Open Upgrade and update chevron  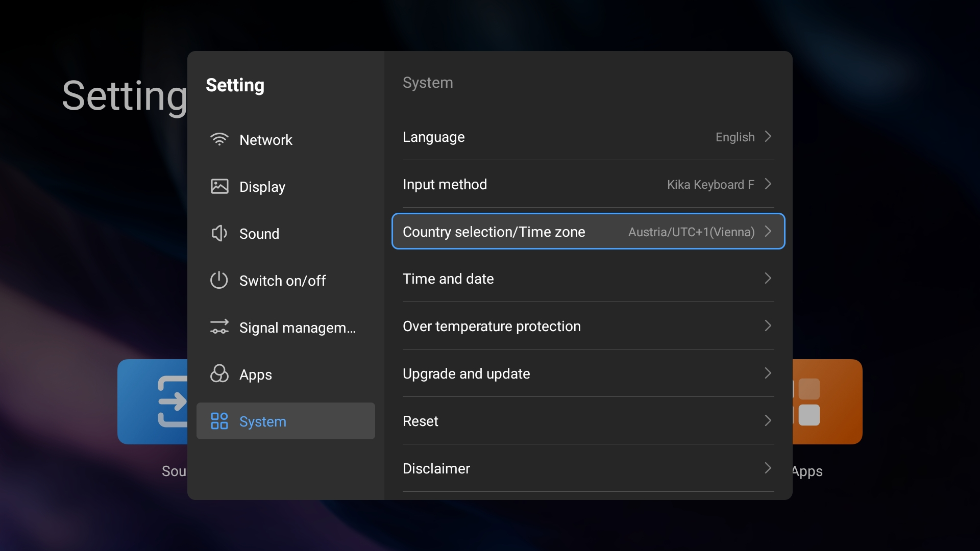coord(768,373)
